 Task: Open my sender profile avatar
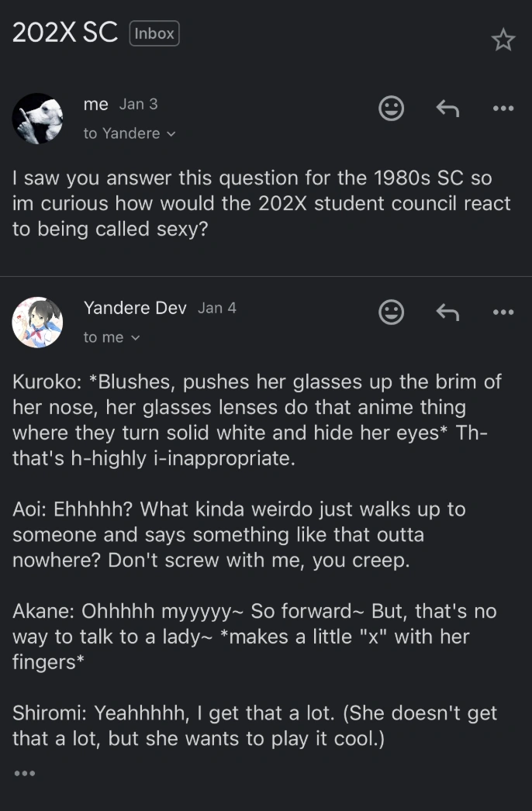[37, 119]
